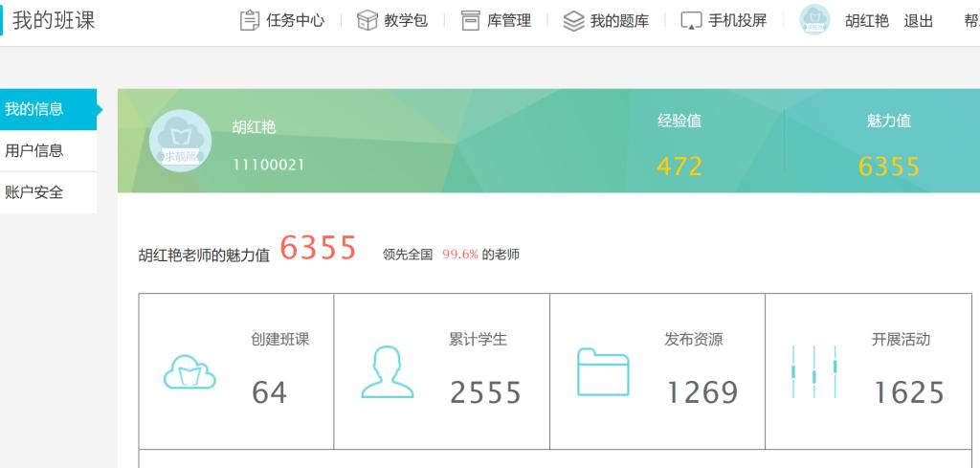Click the sliders icon beside 开展活动

(x=814, y=371)
